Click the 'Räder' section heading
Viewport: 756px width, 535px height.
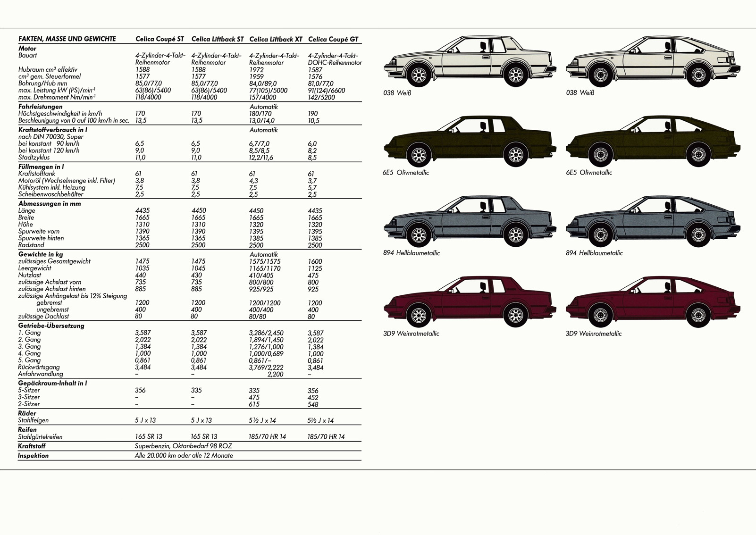point(27,413)
